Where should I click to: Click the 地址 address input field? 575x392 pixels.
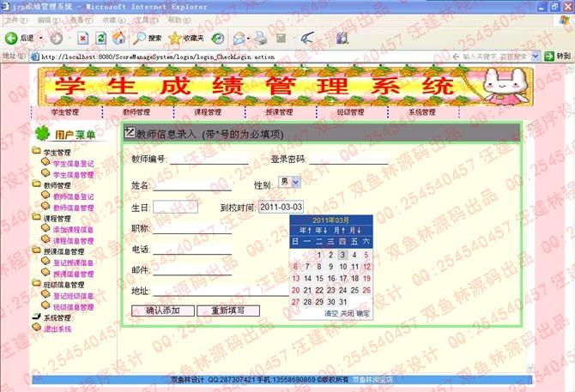coord(221,291)
